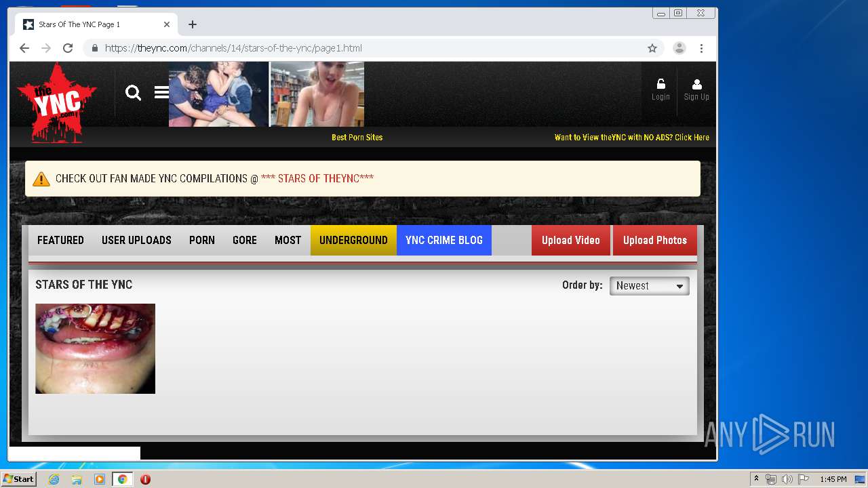Open the Order by Newest dropdown
Image resolution: width=868 pixels, height=488 pixels.
pyautogui.click(x=649, y=286)
